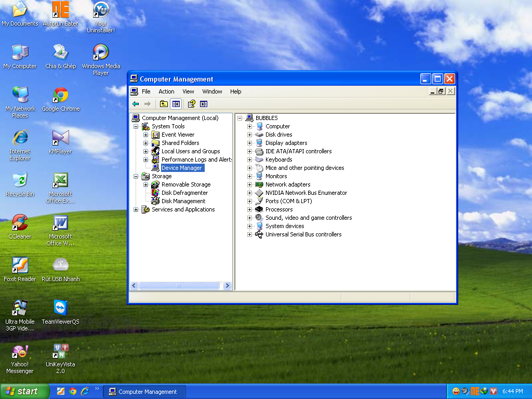Select the TeamViewerQS desktop icon
This screenshot has height=399, width=532.
pos(60,312)
